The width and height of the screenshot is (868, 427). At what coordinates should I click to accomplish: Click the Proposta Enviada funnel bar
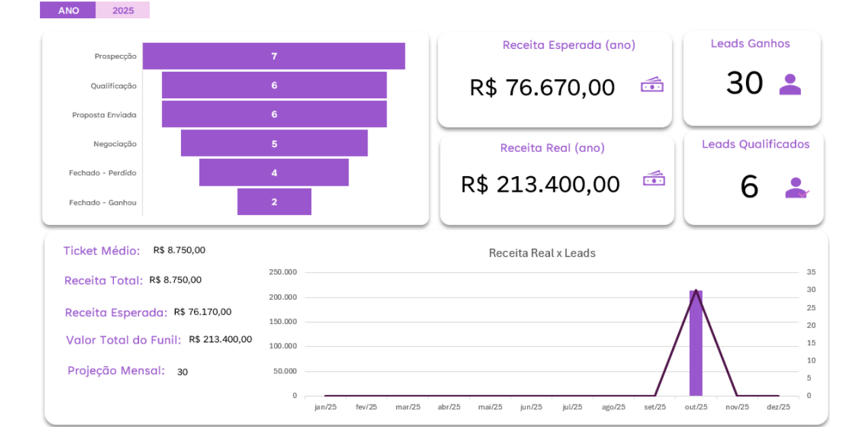tap(274, 115)
